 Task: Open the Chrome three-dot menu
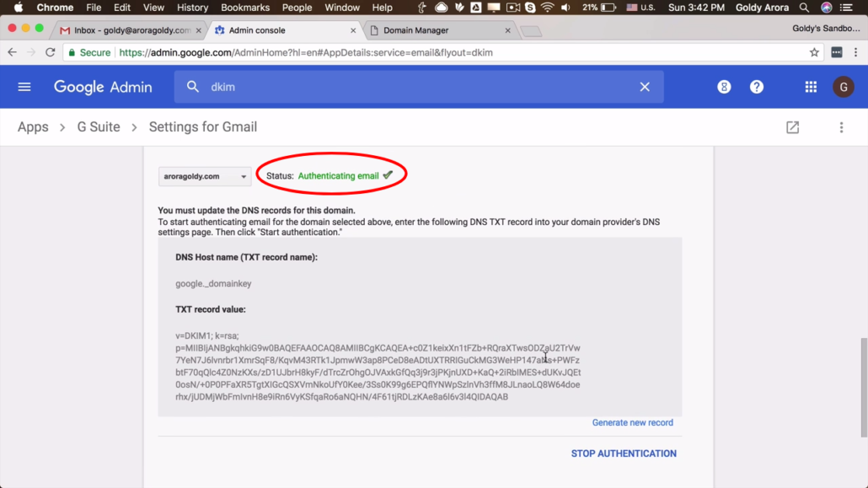856,52
